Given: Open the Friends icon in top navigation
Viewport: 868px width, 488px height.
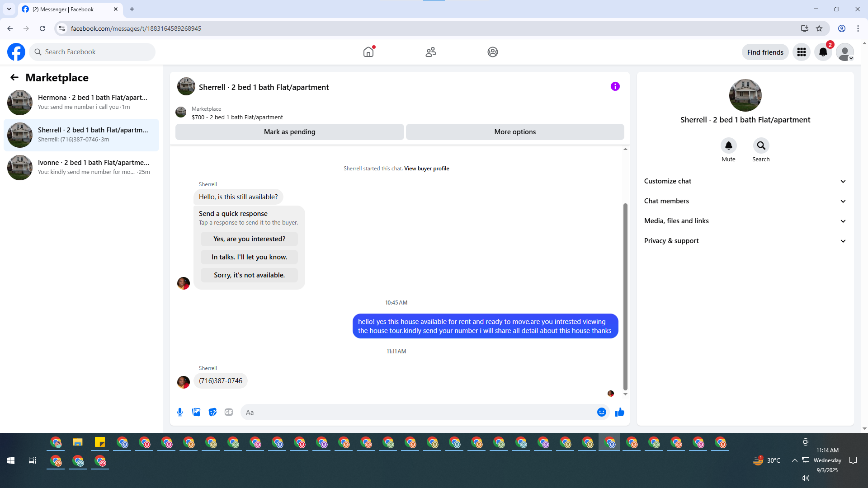Looking at the screenshot, I should point(431,52).
